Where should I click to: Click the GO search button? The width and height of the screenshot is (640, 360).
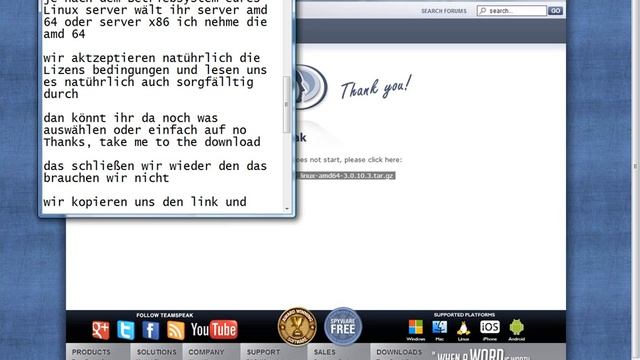click(555, 11)
